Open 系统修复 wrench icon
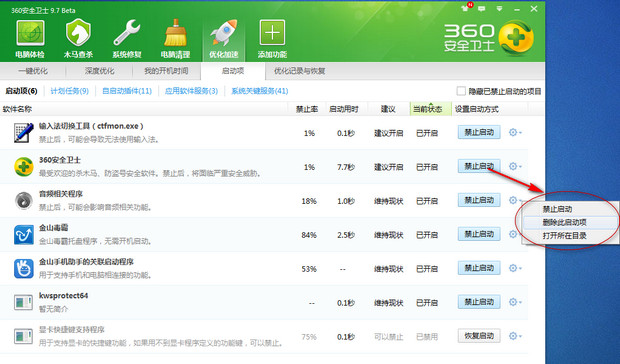Image resolution: width=620 pixels, height=364 pixels. pos(127,33)
